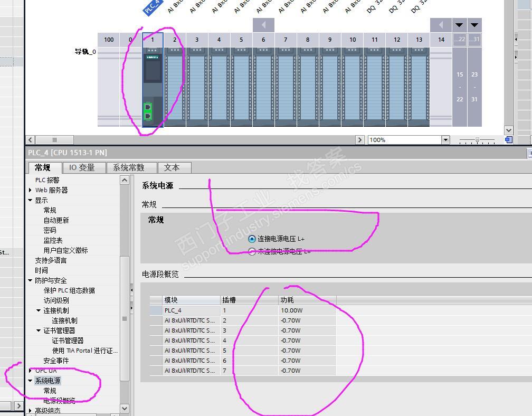The image size is (532, 416).
Task: Click the upper splitter collapse arrow beside tree
Action: point(131,290)
